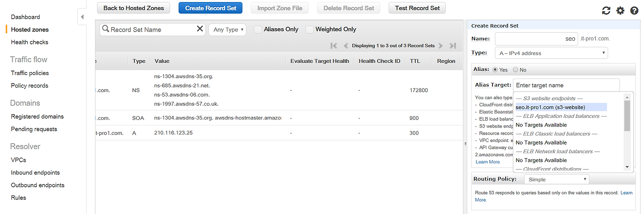Clear the record set name search
Screen dimensions: 644x214
[200, 29]
